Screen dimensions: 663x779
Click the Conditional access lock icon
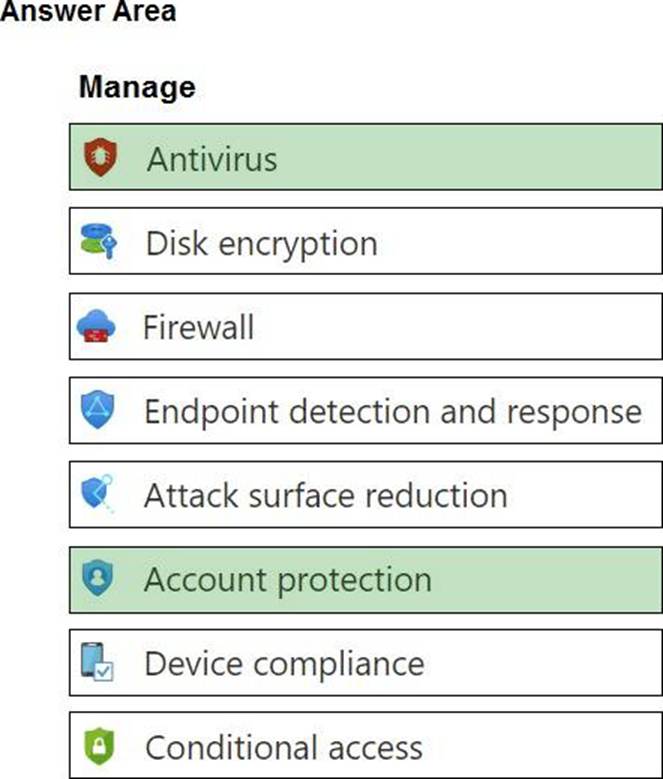(98, 747)
